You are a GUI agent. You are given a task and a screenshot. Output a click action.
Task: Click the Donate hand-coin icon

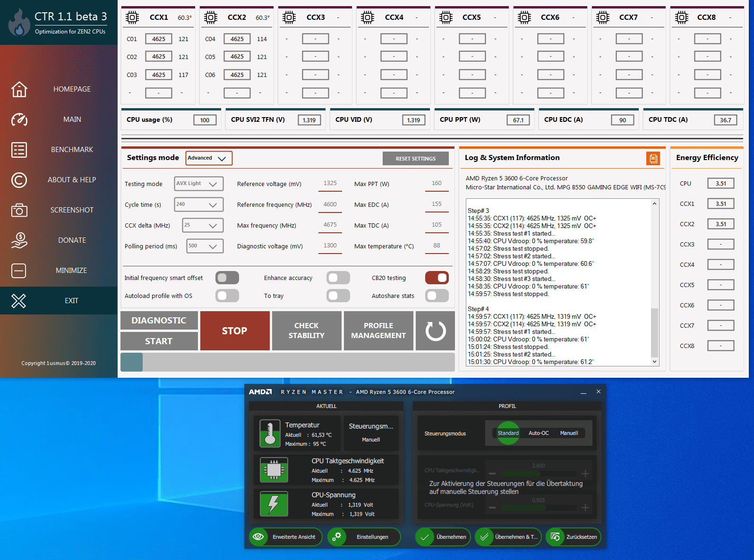click(x=19, y=240)
